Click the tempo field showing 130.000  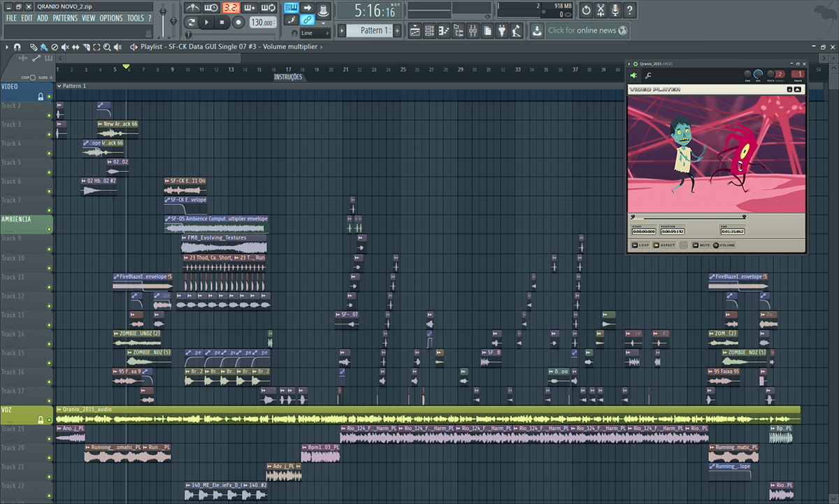click(x=262, y=22)
